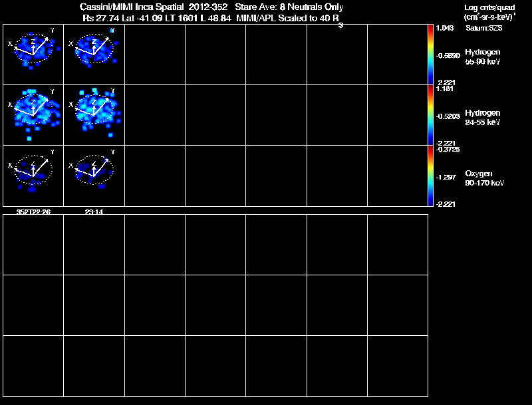
Task: Click the Hydrogen 24-55 keV row label
Action: click(483, 117)
